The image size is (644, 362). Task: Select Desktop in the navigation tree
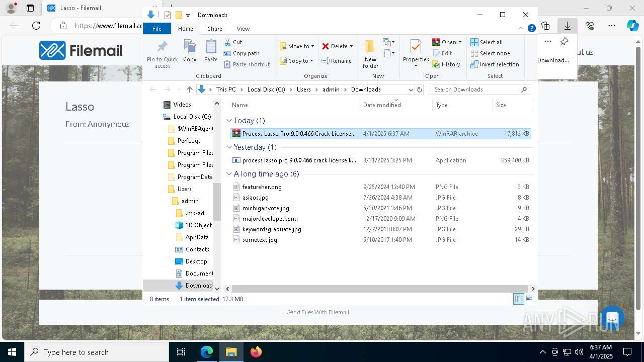(191, 261)
